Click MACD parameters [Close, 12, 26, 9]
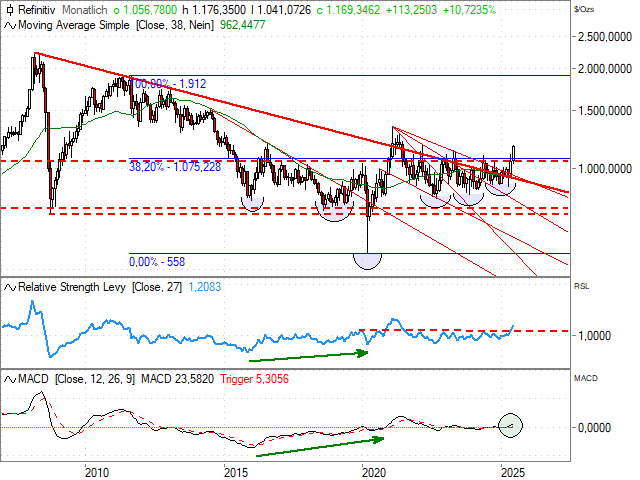This screenshot has height=480, width=640. click(x=95, y=379)
